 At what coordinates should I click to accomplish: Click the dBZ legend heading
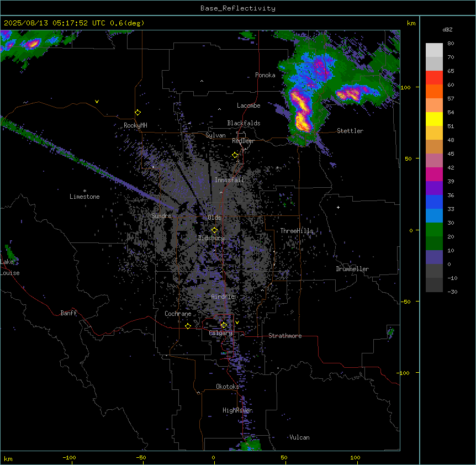(447, 29)
